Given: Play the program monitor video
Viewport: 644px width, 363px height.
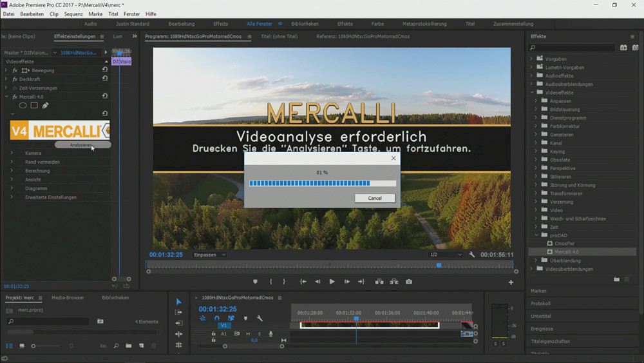Looking at the screenshot, I should click(x=332, y=282).
